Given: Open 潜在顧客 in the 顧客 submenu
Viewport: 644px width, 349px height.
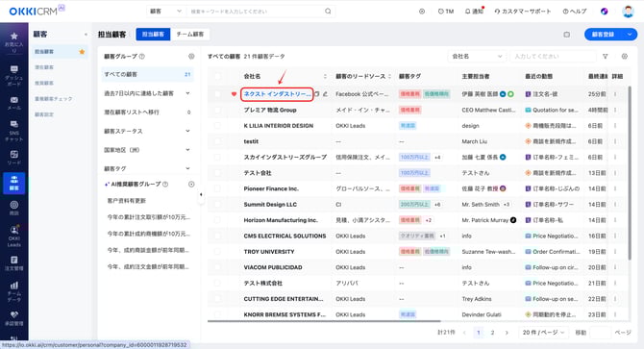Looking at the screenshot, I should point(44,67).
